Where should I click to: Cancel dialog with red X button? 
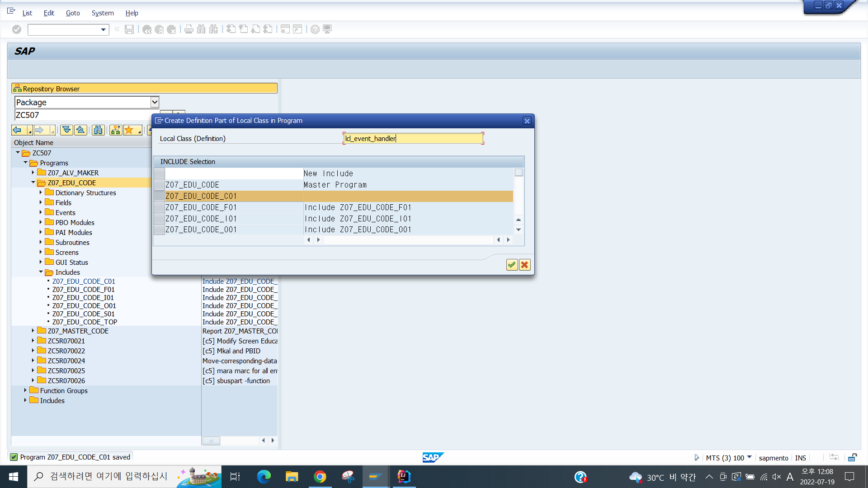(x=524, y=265)
